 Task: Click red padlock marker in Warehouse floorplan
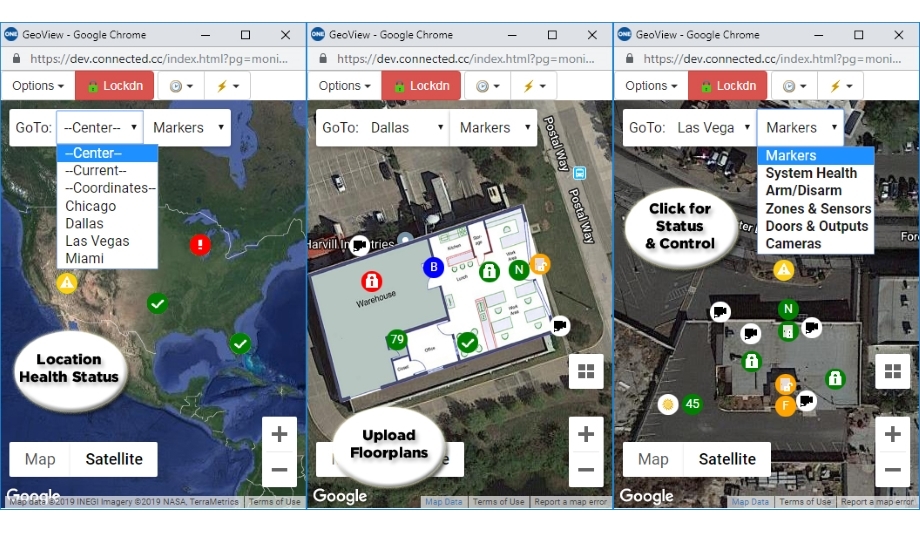pos(371,281)
